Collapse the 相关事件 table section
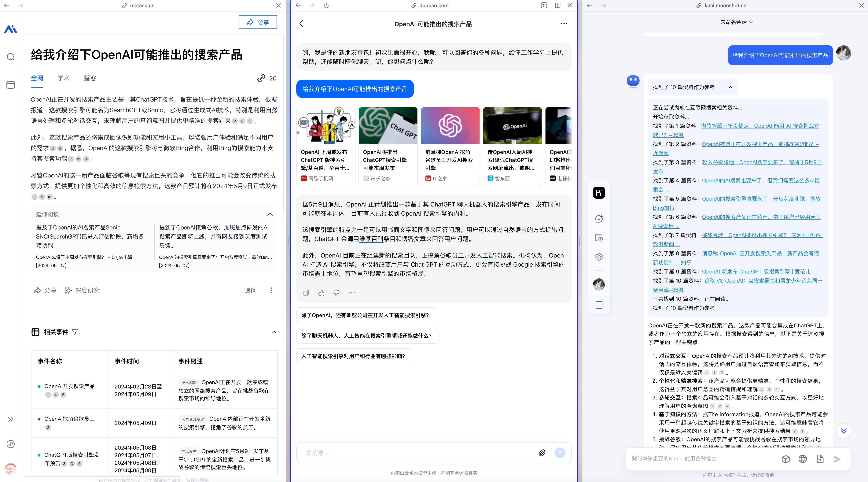The image size is (868, 482). pyautogui.click(x=274, y=332)
